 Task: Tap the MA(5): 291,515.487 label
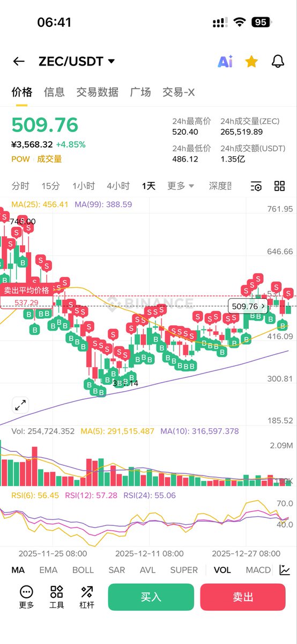tap(117, 431)
